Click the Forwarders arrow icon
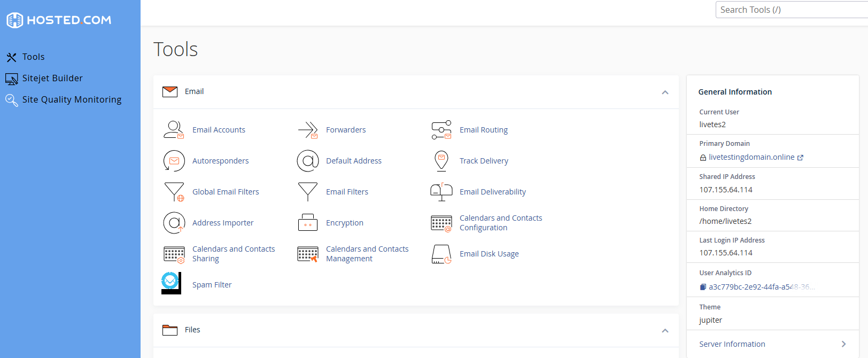The height and width of the screenshot is (358, 868). click(x=308, y=130)
